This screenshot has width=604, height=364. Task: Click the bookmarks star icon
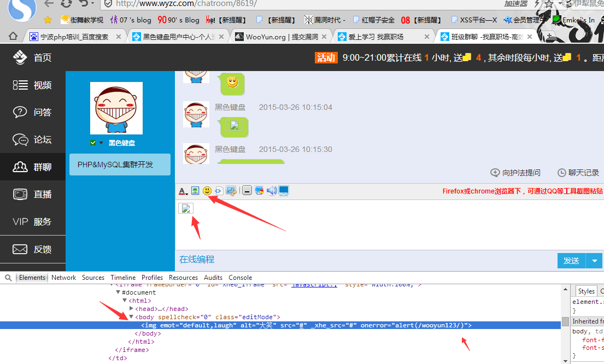(x=48, y=20)
